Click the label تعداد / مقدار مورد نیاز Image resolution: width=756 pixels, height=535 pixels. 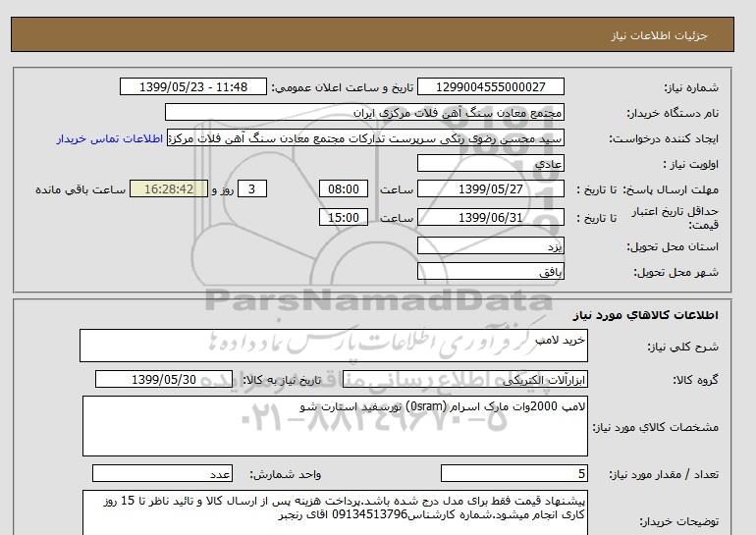pyautogui.click(x=664, y=475)
